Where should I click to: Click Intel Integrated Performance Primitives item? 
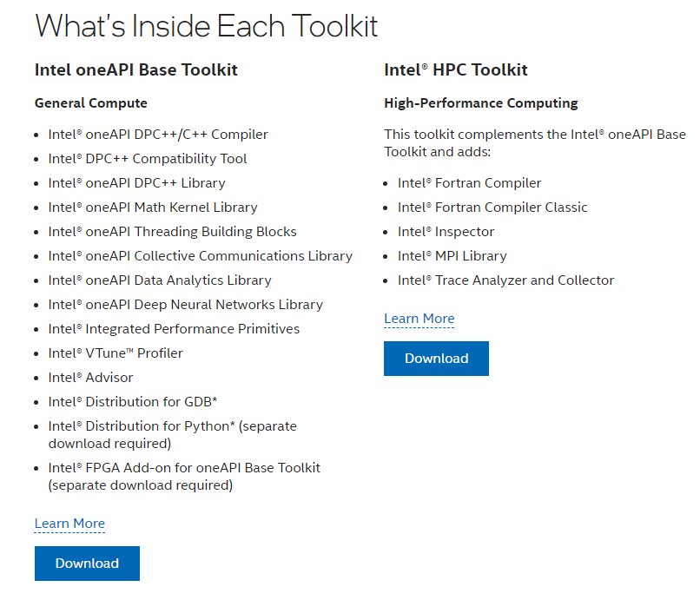[x=174, y=329]
